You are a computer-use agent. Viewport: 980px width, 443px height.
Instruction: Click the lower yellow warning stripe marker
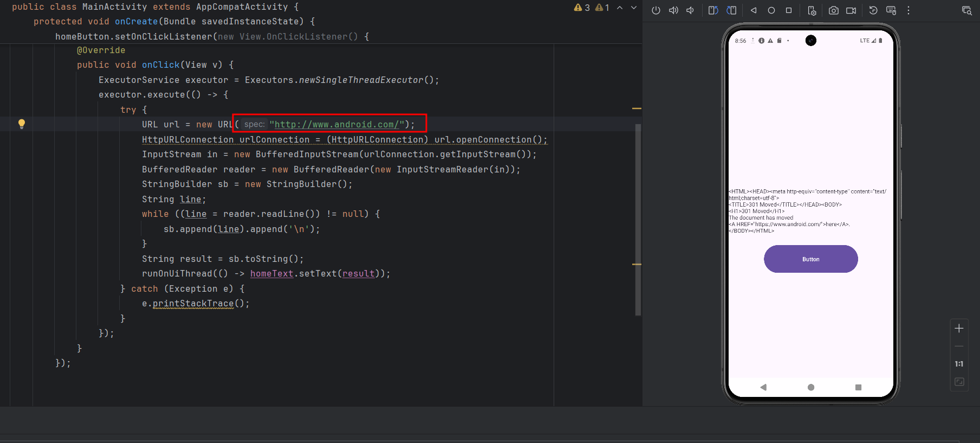637,264
